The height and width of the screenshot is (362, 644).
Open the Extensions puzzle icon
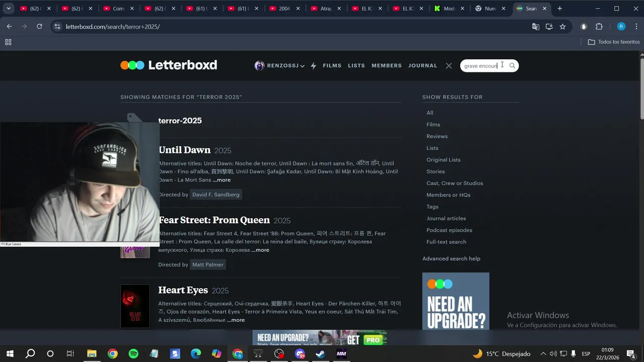tap(599, 27)
